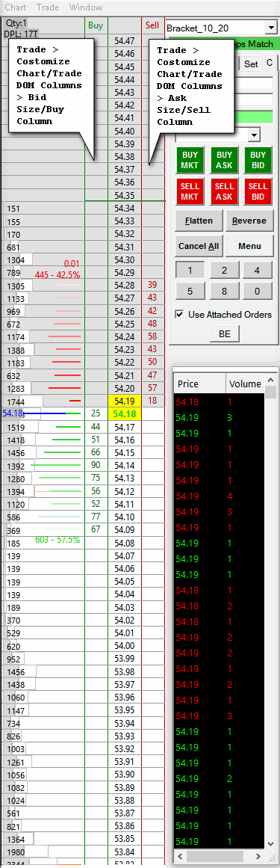Cancel All working orders
The image size is (280, 868).
[x=199, y=246]
